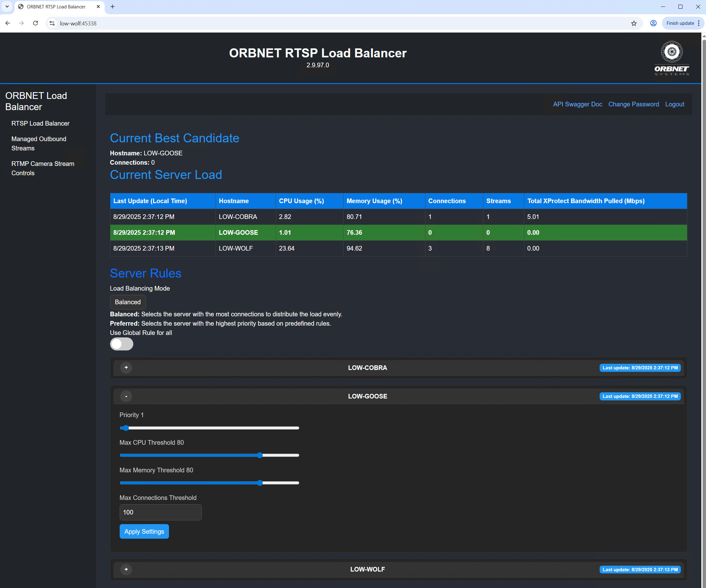
Task: Open Managed Outbound Streams in sidebar
Action: click(39, 144)
